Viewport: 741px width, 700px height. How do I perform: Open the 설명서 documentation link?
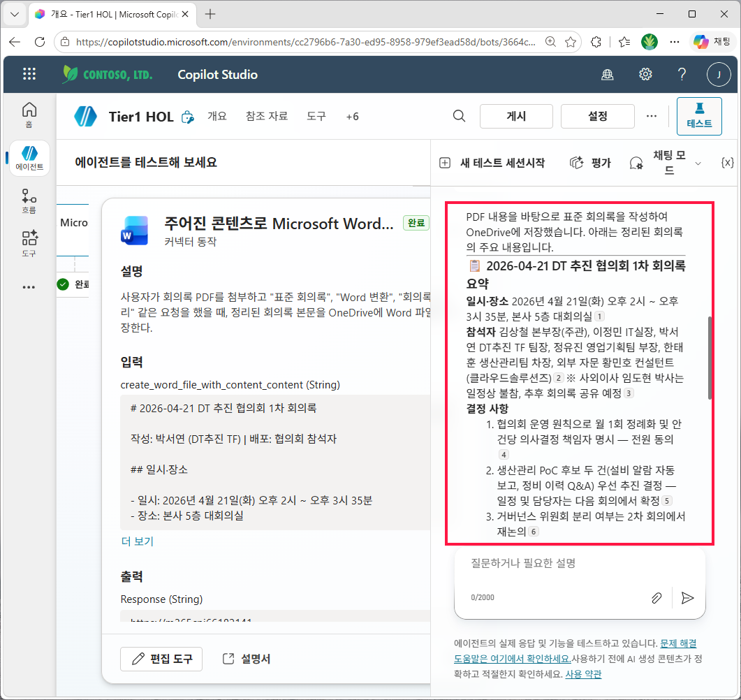[247, 659]
